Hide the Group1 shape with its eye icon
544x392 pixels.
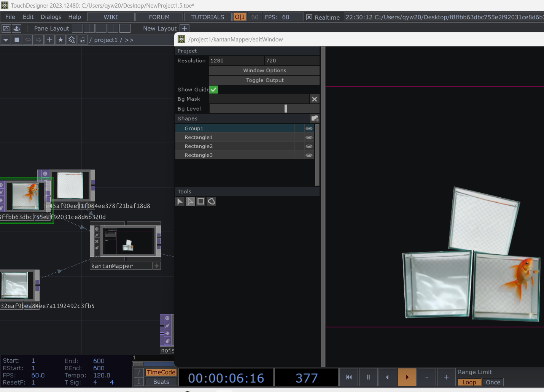[x=309, y=129]
